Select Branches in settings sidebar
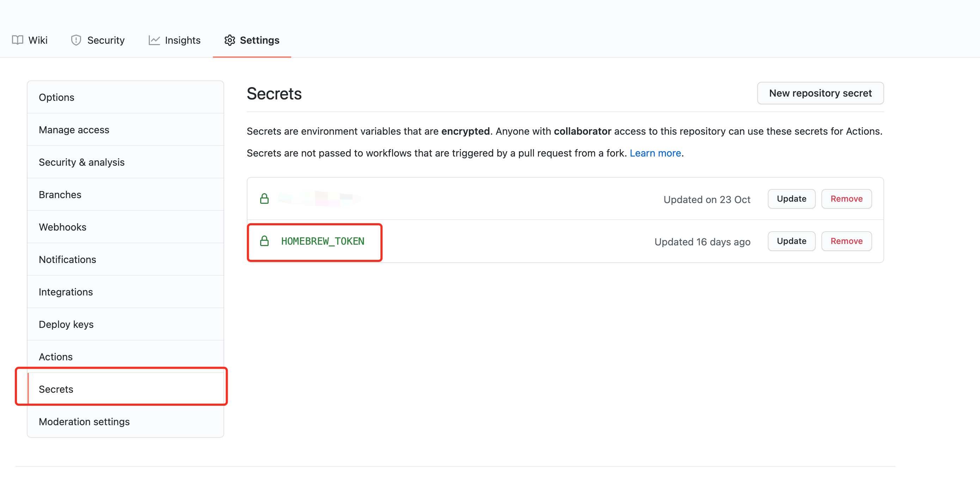980x483 pixels. click(x=60, y=195)
